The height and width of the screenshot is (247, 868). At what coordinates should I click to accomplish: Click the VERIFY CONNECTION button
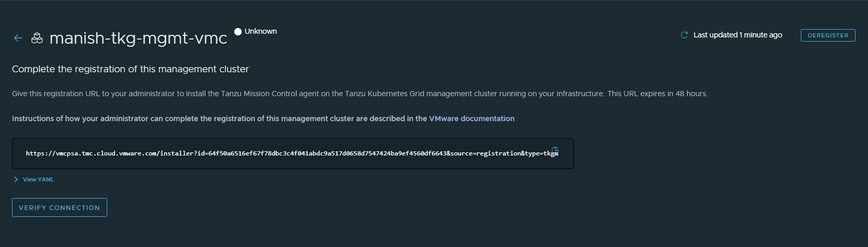[59, 207]
